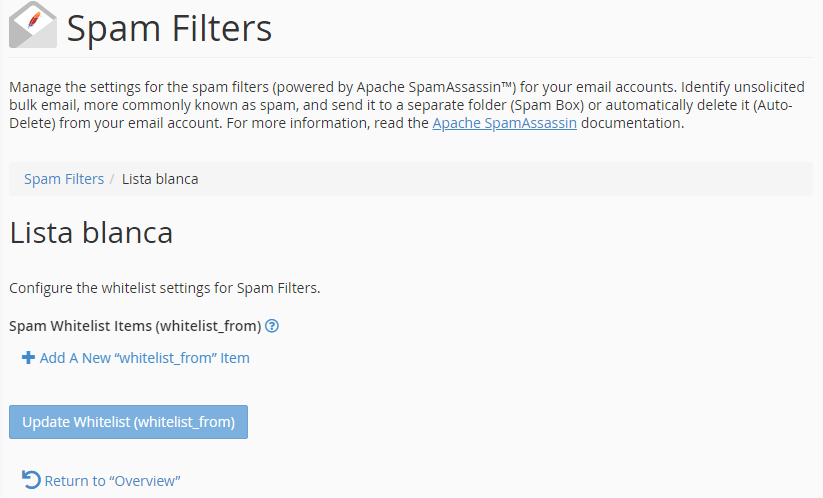
Task: Click Add A New "whitelist_from" Item link
Action: [144, 358]
